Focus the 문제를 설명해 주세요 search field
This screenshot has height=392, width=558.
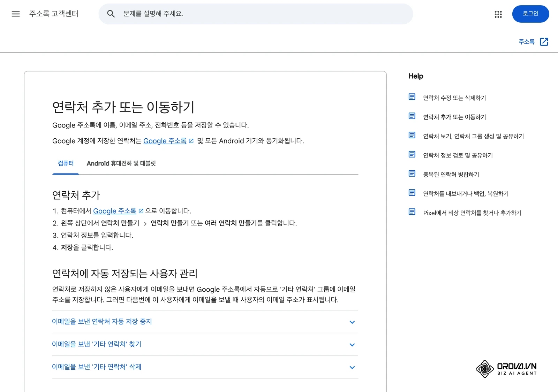[256, 14]
